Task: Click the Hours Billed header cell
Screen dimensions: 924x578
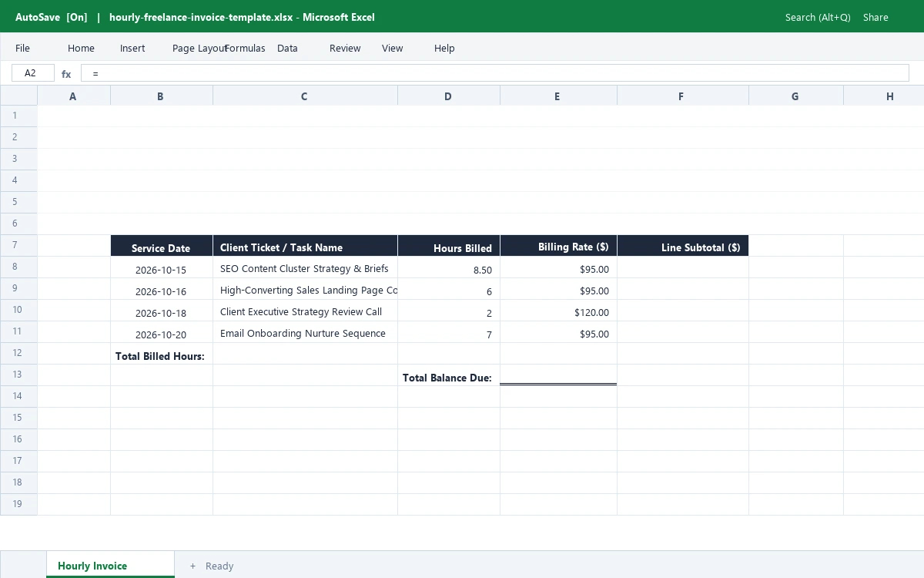Action: pos(449,246)
